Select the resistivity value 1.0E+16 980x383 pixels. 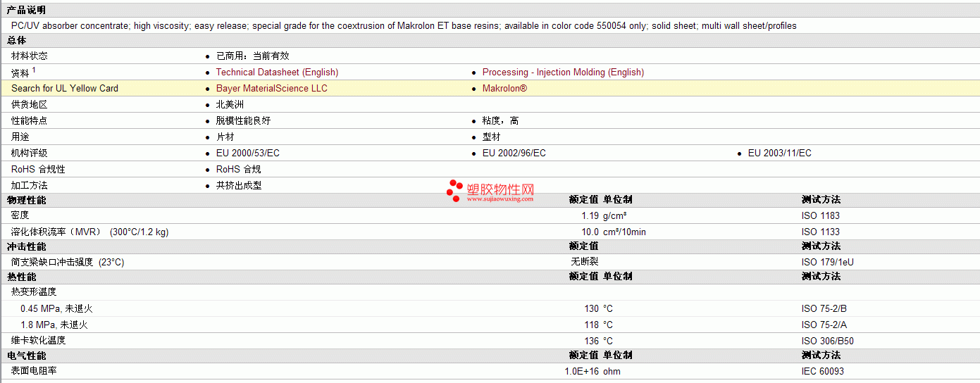pyautogui.click(x=582, y=371)
